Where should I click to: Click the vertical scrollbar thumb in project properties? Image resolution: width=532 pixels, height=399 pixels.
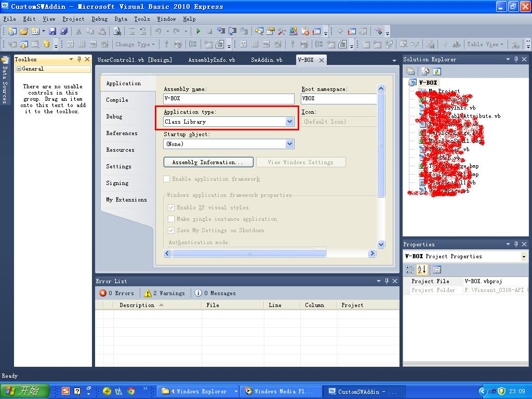pos(381,145)
